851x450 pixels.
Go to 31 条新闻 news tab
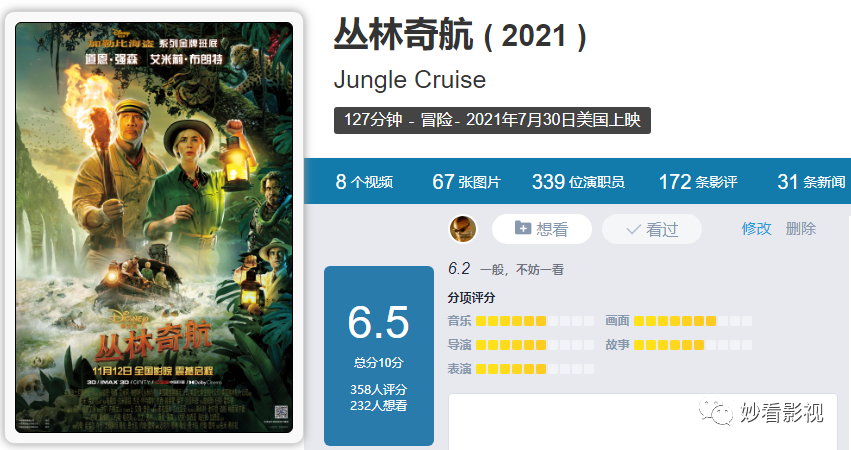[811, 182]
